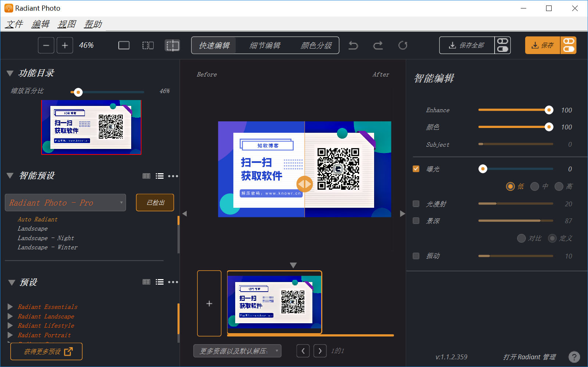588x367 pixels.
Task: Open the 文件 menu
Action: [x=14, y=24]
